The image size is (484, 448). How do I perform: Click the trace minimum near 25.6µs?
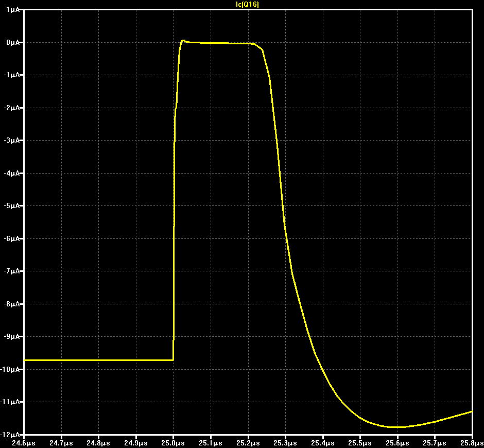[x=397, y=427]
